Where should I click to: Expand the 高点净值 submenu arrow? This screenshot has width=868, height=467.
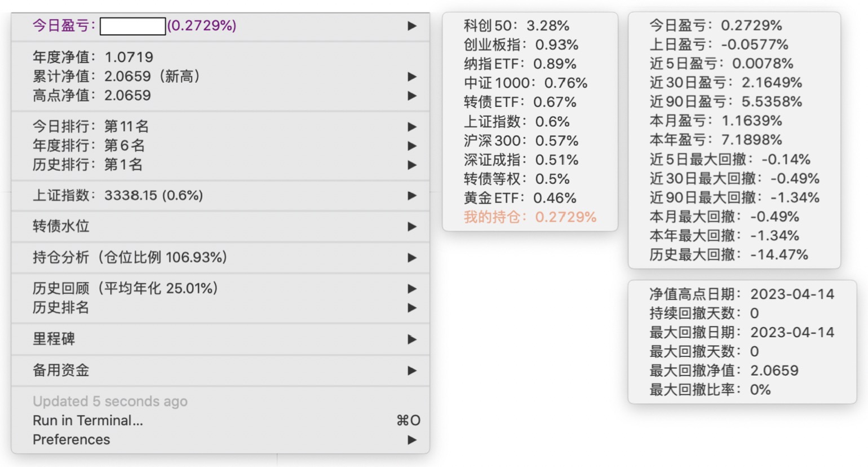pos(412,96)
